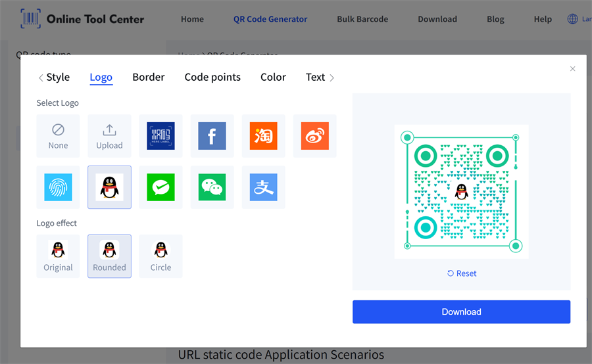This screenshot has width=592, height=364.
Task: Select the blue fingerprint logo
Action: pyautogui.click(x=58, y=187)
